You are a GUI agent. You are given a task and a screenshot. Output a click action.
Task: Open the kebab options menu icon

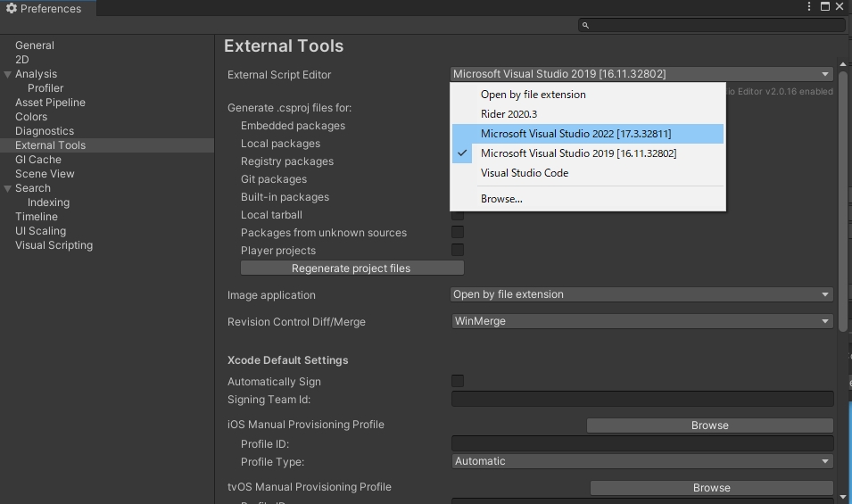coord(809,6)
